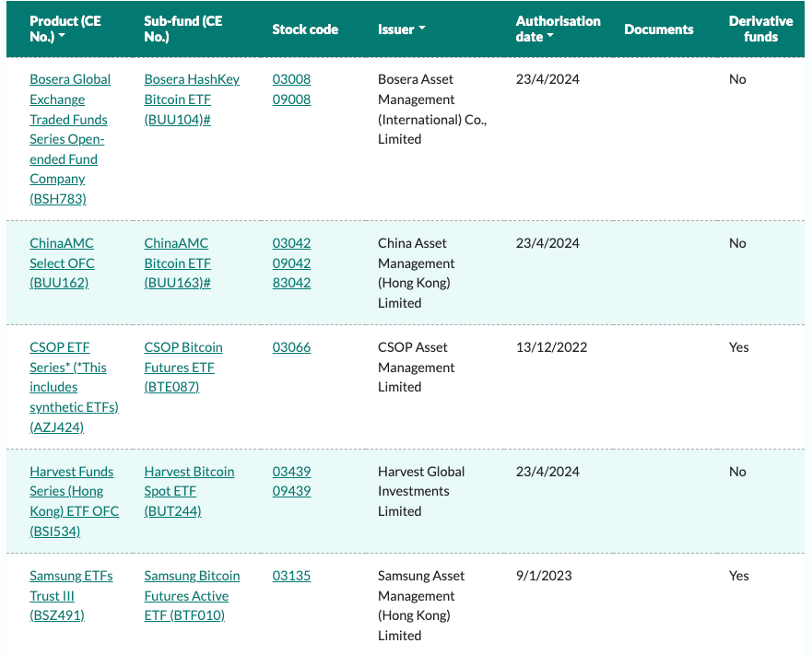Open ChinaAMC Bitcoin ETF sub-fund link
The width and height of the screenshot is (812, 655).
coord(177,263)
